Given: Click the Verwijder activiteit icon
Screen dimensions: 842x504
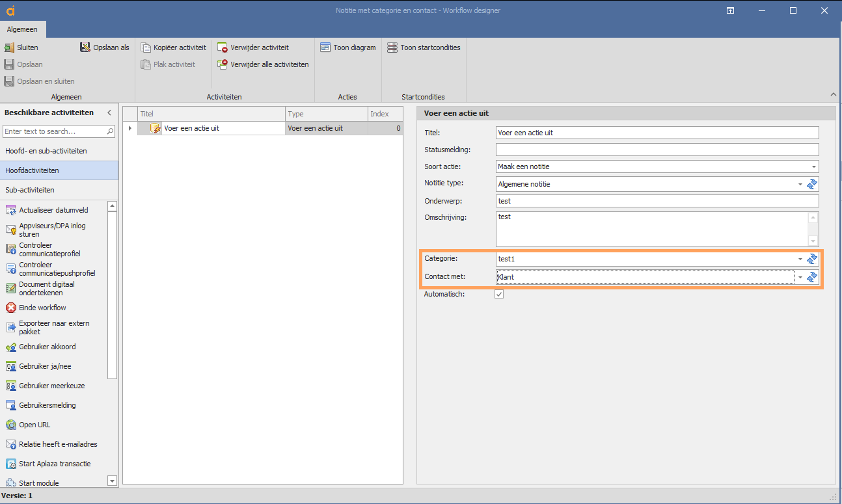Looking at the screenshot, I should [223, 47].
